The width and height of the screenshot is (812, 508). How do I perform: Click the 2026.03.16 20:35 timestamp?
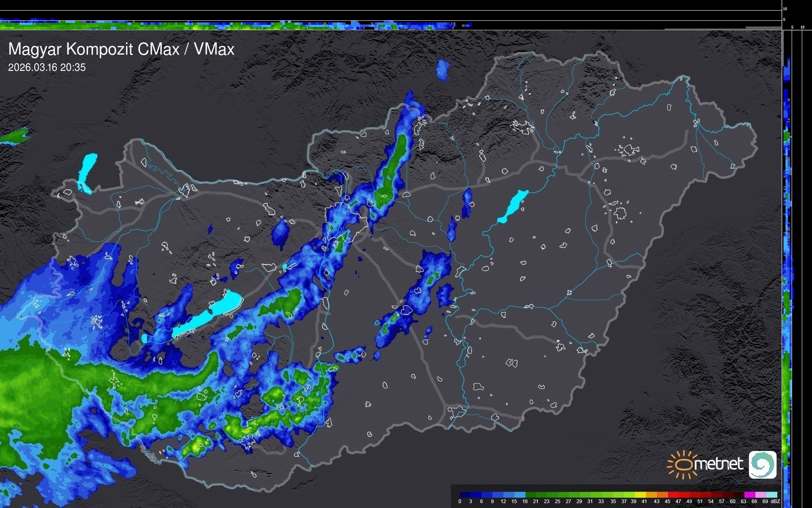click(x=47, y=68)
